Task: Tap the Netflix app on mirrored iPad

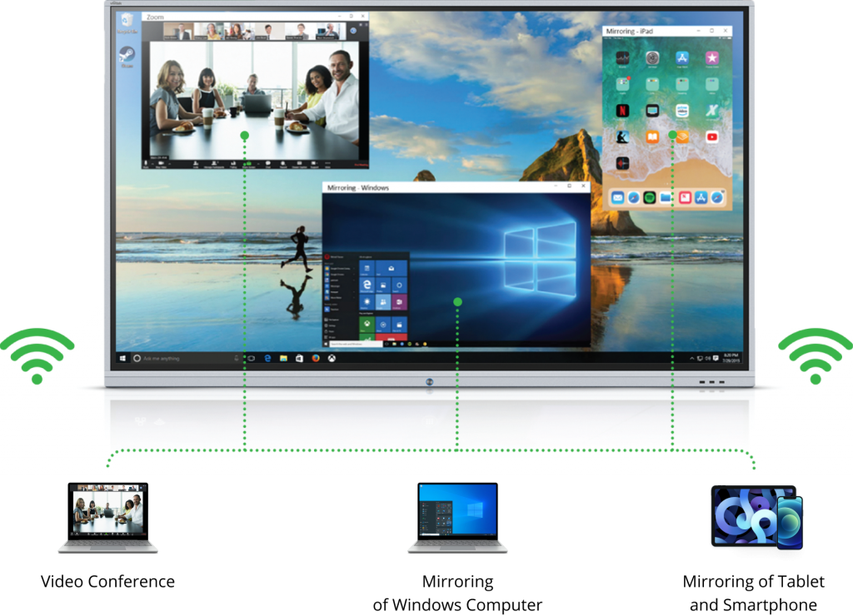Action: 621,111
